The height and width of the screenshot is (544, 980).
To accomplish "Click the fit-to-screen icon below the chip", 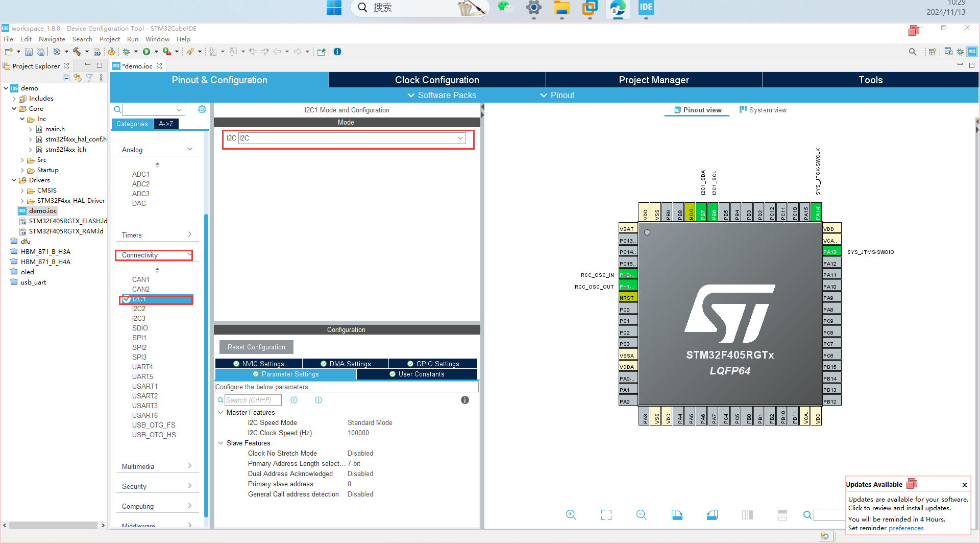I will [x=606, y=515].
